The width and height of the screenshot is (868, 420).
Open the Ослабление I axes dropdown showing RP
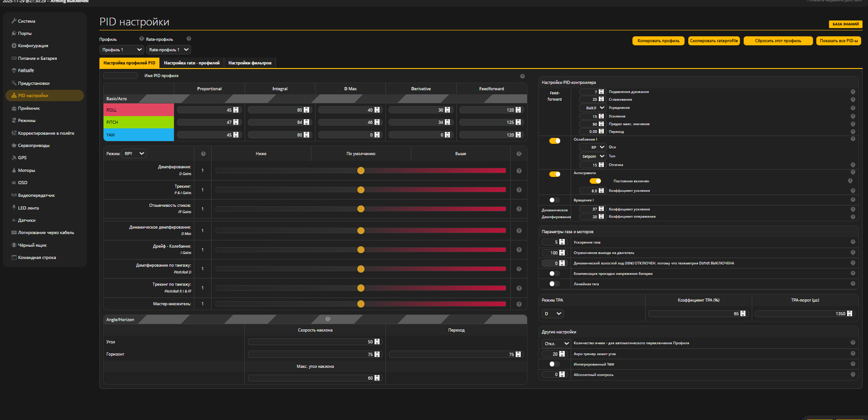point(592,147)
